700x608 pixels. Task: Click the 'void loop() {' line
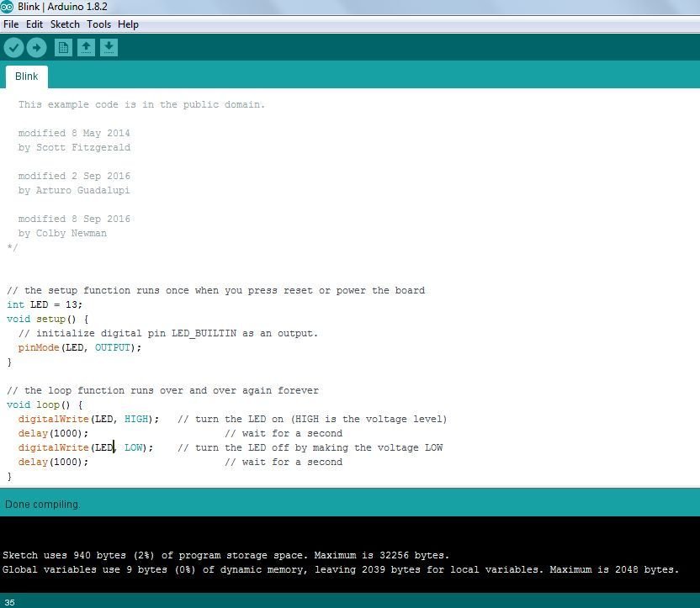pyautogui.click(x=45, y=404)
